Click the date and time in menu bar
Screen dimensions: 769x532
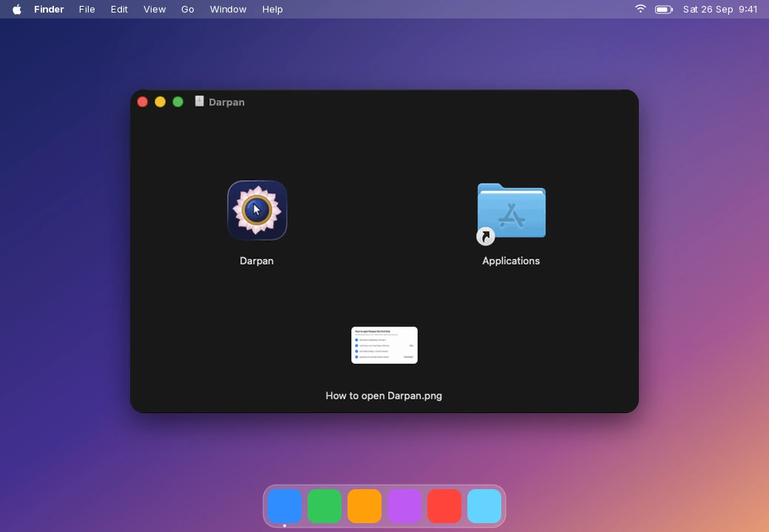(720, 10)
